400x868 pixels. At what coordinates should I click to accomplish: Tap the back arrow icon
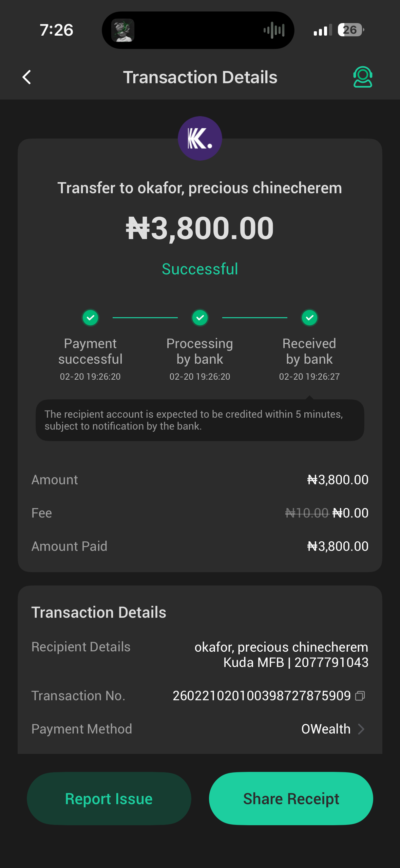[x=27, y=77]
